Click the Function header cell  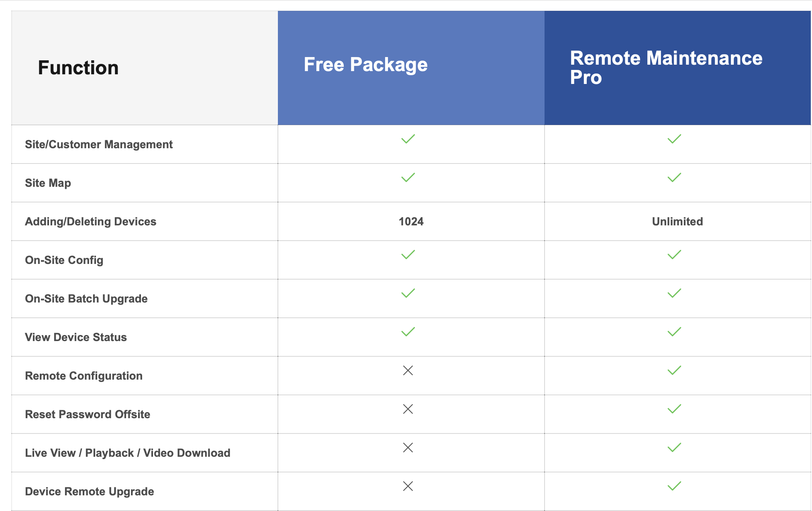coord(78,67)
